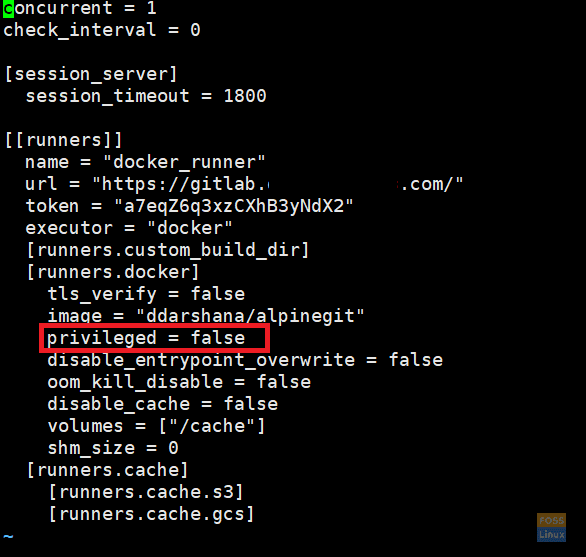Click the "docker_runner" name value
The height and width of the screenshot is (557, 586).
coord(184,162)
